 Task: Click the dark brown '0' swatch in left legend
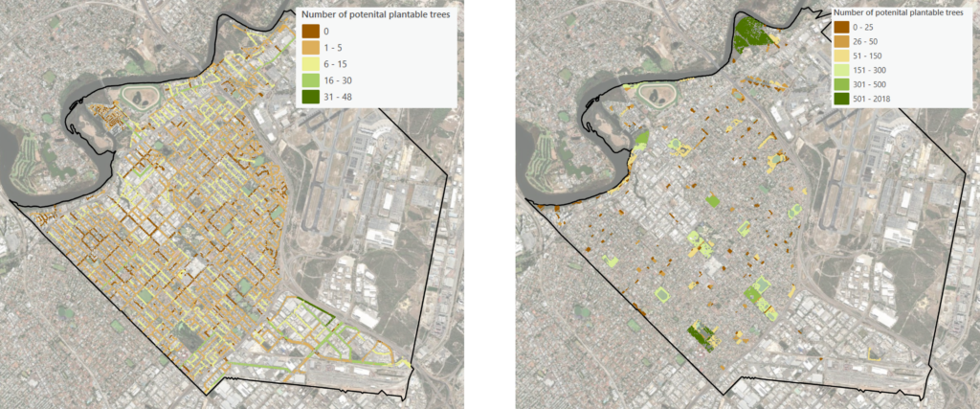310,31
